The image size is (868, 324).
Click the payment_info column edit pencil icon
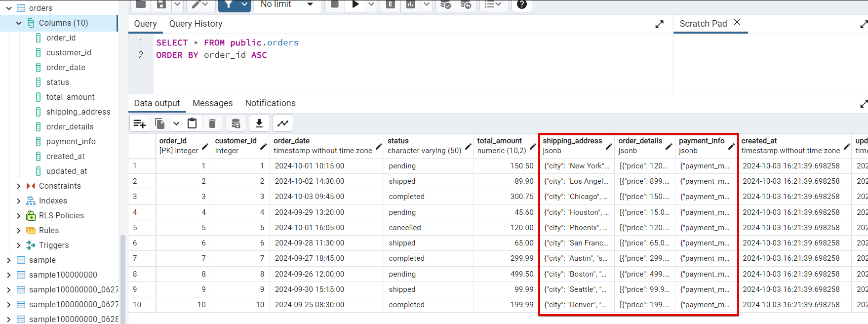point(731,146)
